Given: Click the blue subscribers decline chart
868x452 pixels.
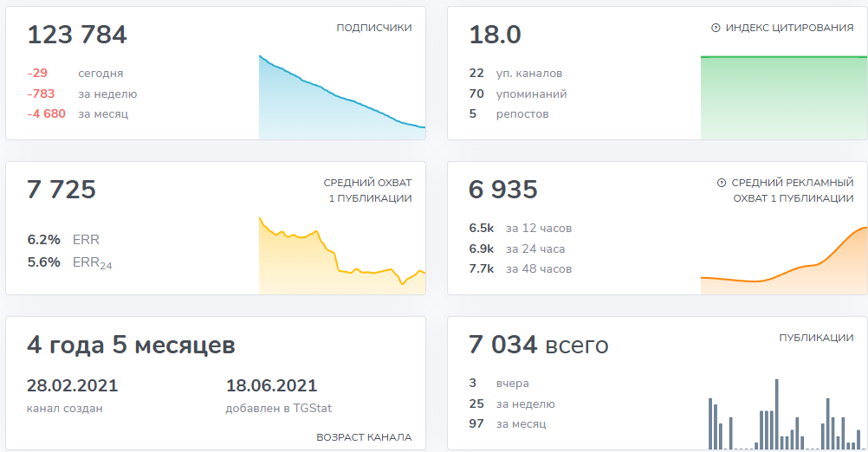Looking at the screenshot, I should coord(342,97).
